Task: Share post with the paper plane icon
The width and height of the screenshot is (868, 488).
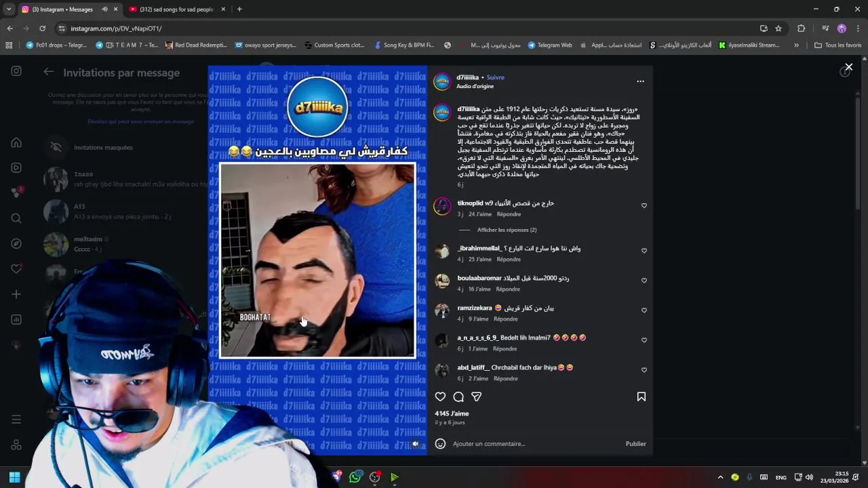Action: [477, 396]
